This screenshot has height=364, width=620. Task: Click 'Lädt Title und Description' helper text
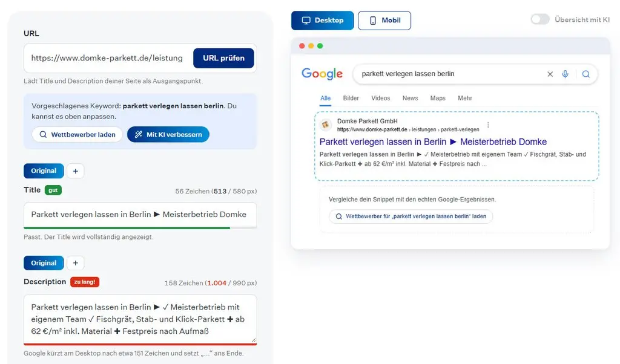[113, 81]
